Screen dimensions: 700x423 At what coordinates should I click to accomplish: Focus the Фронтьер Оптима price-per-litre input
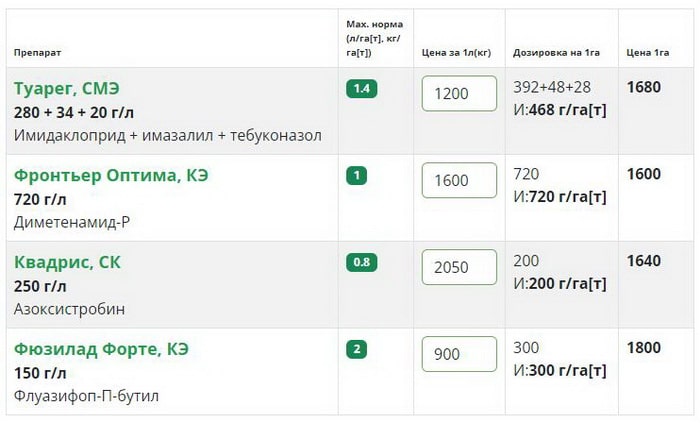(459, 181)
